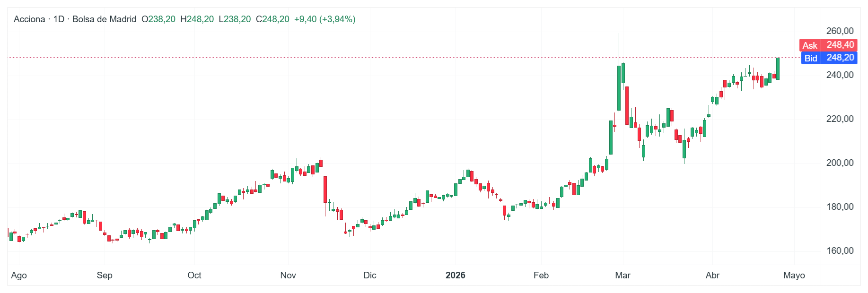Select the red Ask price label 248,40
868x293 pixels.
coord(828,45)
